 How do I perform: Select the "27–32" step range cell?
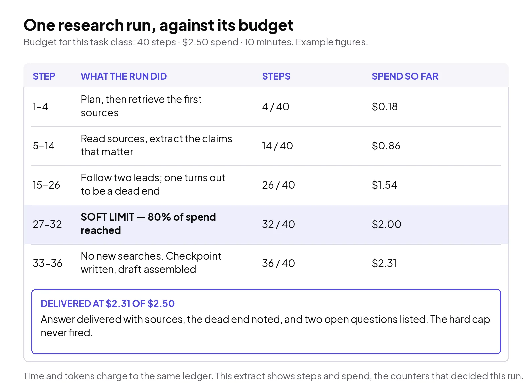tap(47, 224)
